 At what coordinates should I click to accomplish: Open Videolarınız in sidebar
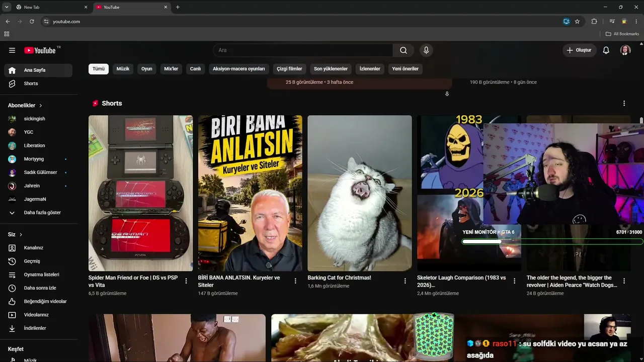coord(38,315)
